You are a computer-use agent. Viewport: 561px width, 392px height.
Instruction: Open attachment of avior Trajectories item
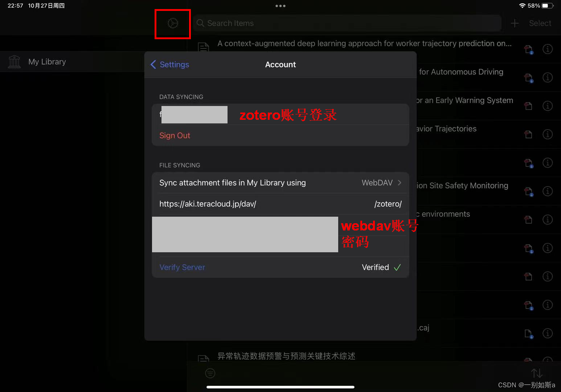point(528,134)
